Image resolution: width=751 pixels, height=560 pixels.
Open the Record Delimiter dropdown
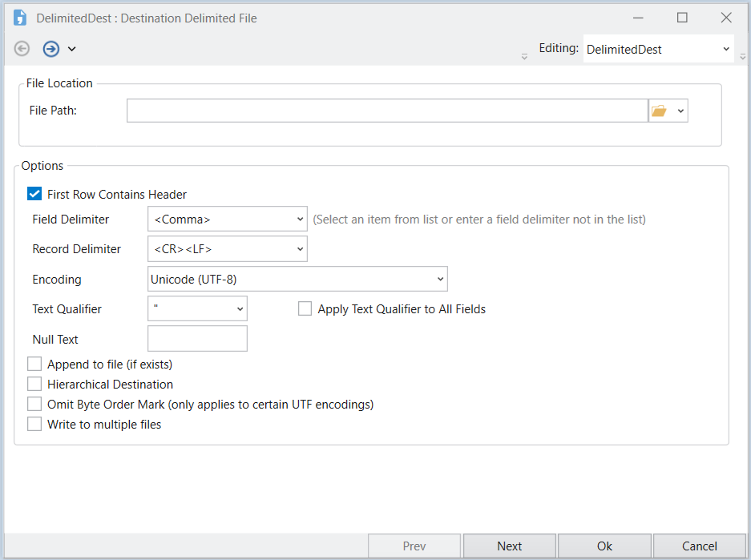click(300, 249)
